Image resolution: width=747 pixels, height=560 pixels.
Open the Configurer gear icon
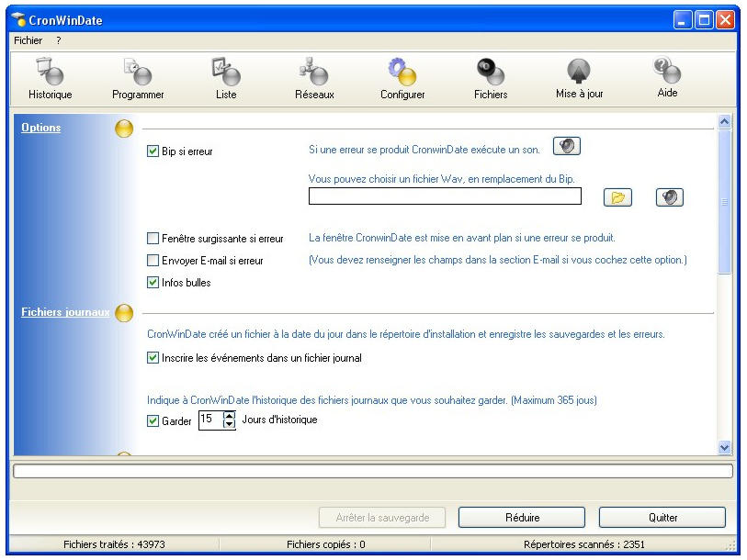[x=402, y=77]
